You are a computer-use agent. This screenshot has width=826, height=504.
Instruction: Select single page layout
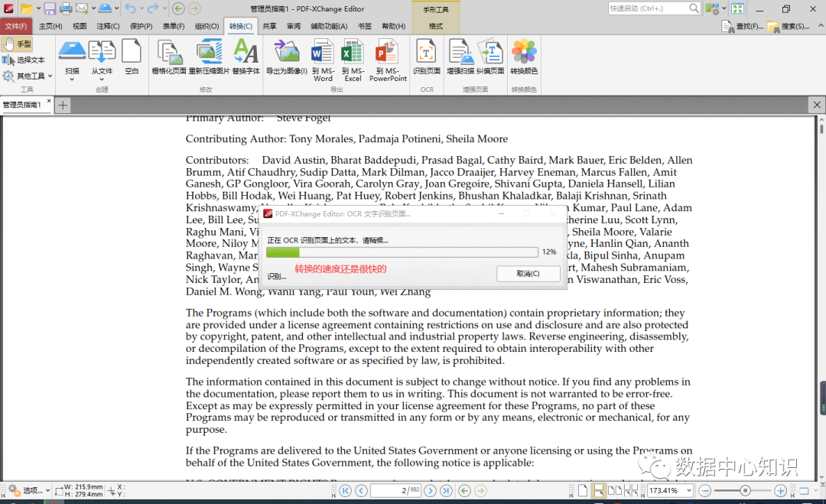click(x=583, y=491)
